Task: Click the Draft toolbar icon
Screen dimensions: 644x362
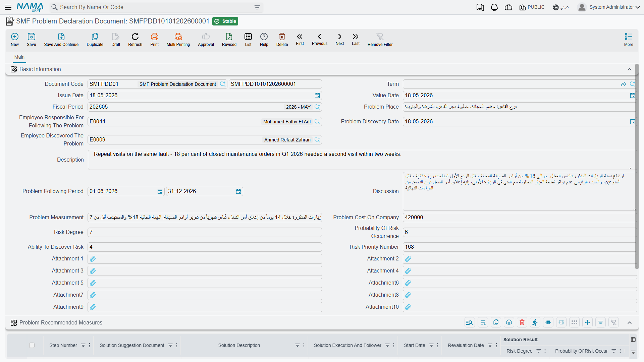Action: click(116, 40)
